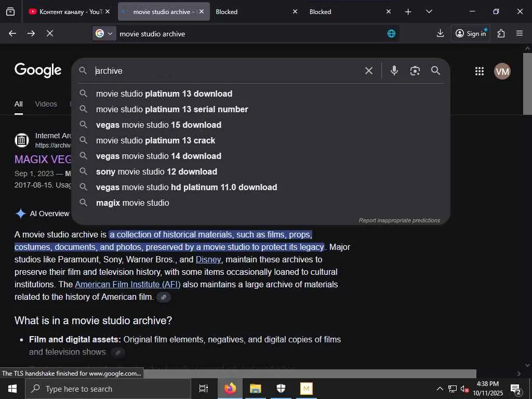
Task: Select suggestion vegas movie studio 15 download
Action: click(x=261, y=125)
